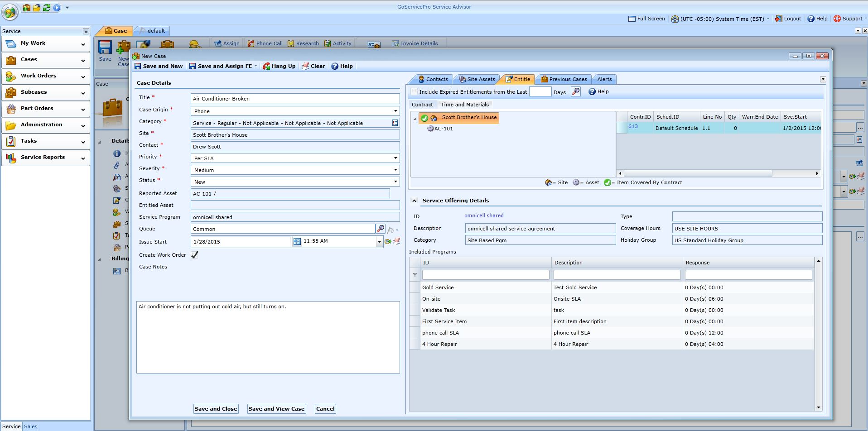Click the Clear eraser icon in toolbar
Image resolution: width=868 pixels, height=431 pixels.
coord(306,66)
